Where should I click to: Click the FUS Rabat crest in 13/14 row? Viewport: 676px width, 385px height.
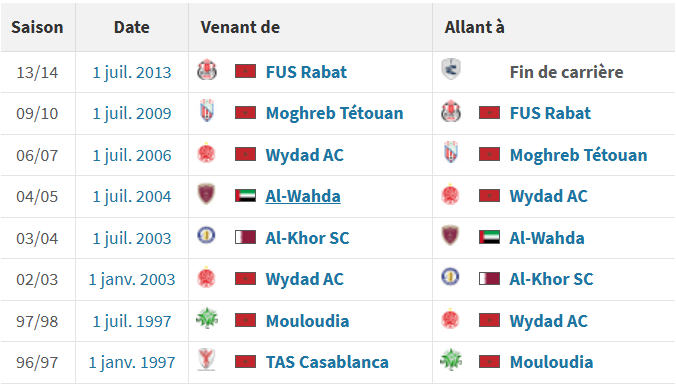(207, 70)
